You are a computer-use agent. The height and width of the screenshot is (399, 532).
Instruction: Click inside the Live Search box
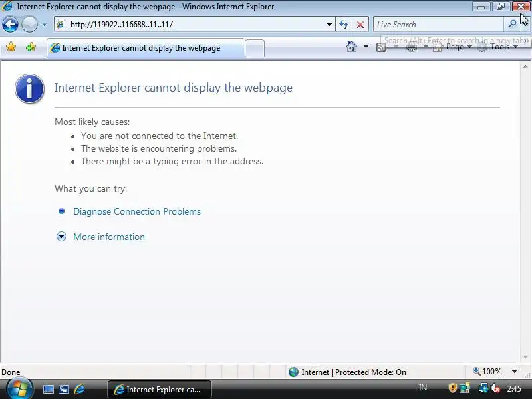coord(438,25)
